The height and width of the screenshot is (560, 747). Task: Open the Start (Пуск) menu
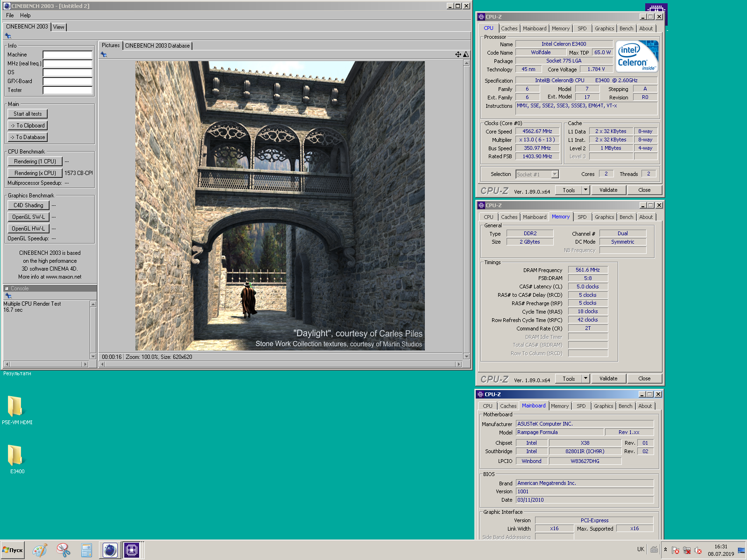pyautogui.click(x=13, y=550)
